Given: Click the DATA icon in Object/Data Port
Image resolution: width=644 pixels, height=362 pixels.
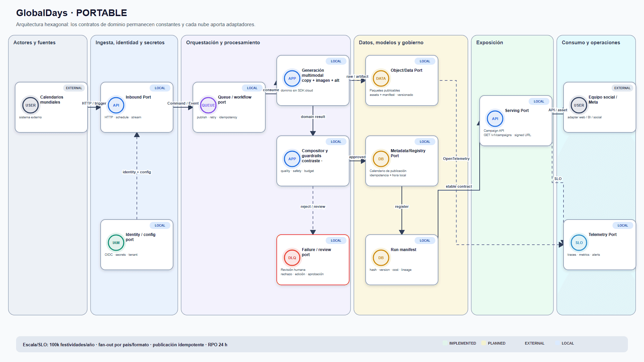Looking at the screenshot, I should (x=381, y=78).
